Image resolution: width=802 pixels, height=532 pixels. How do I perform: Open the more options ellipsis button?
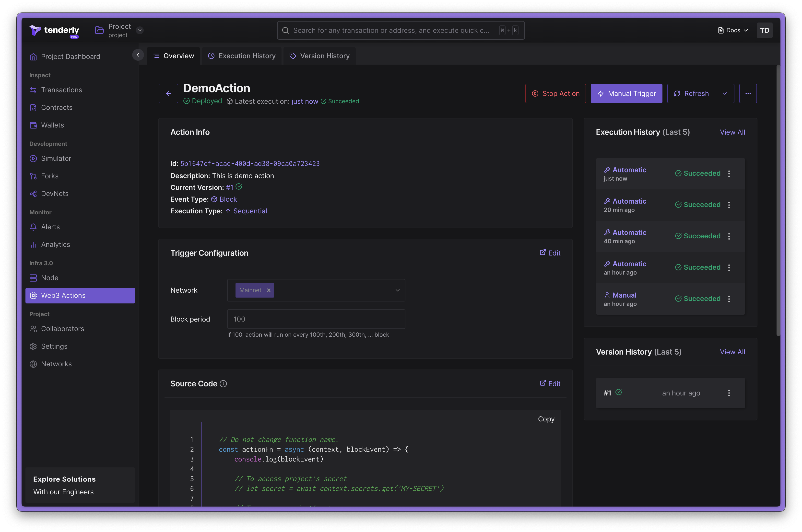point(748,94)
